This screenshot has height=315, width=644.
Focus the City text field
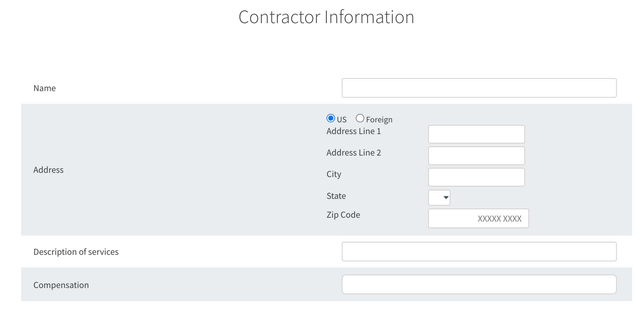[476, 177]
